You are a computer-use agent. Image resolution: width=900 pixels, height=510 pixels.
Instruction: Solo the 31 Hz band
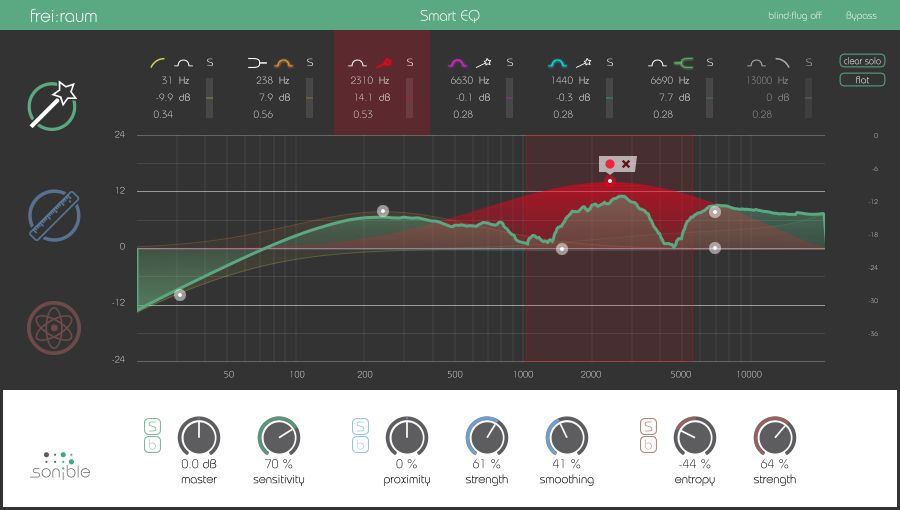click(209, 63)
